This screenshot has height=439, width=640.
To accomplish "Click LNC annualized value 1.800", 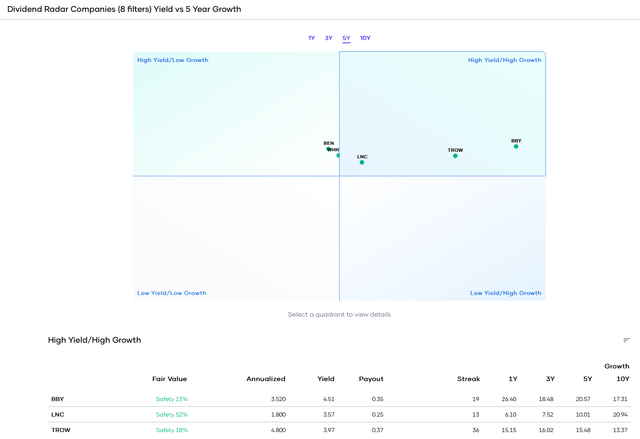I will (x=278, y=415).
